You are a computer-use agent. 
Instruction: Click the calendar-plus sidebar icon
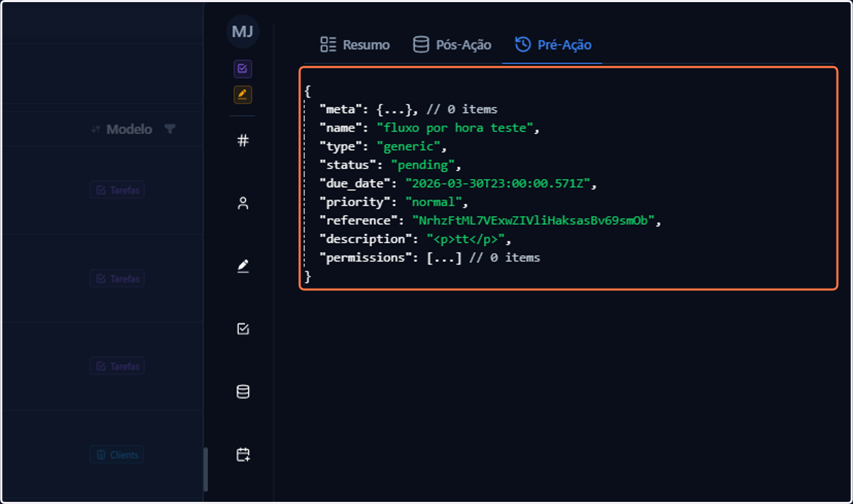(243, 455)
